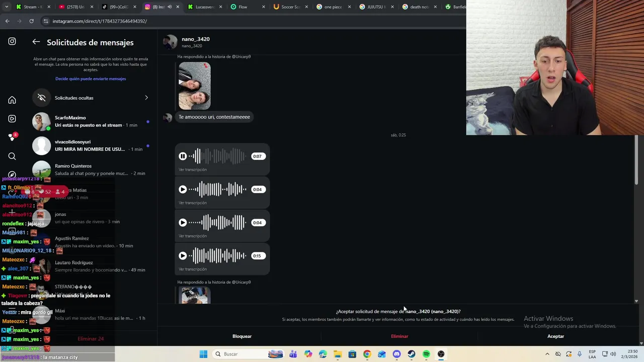The width and height of the screenshot is (644, 362).
Task: Open the Search magnifier in sidebar
Action: click(12, 156)
